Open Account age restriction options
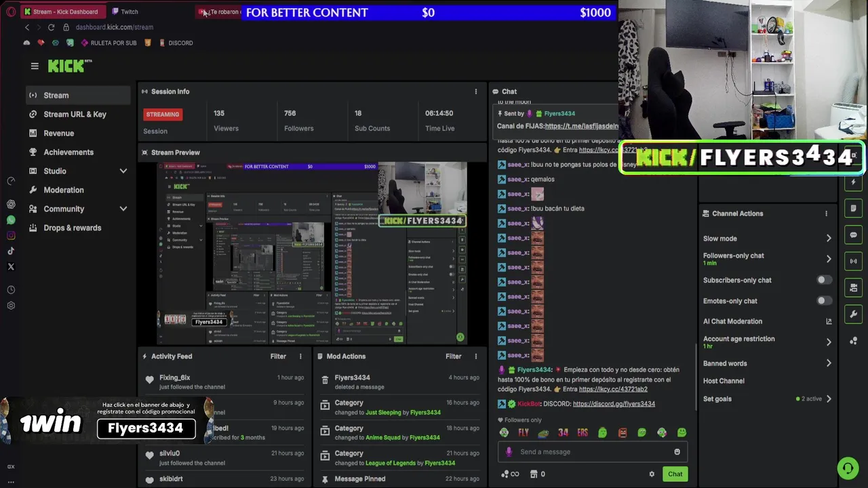This screenshot has width=868, height=488. pyautogui.click(x=767, y=342)
